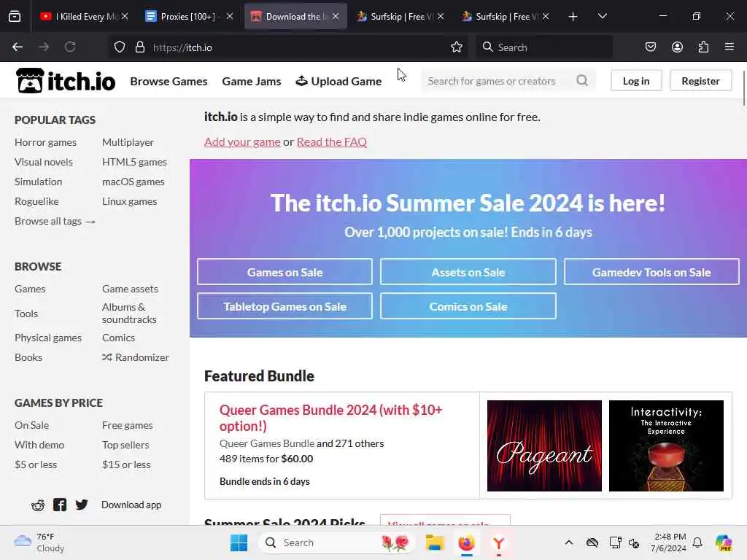Close the Download the latest itch.io tab
Screen dimensions: 747x560
click(336, 16)
